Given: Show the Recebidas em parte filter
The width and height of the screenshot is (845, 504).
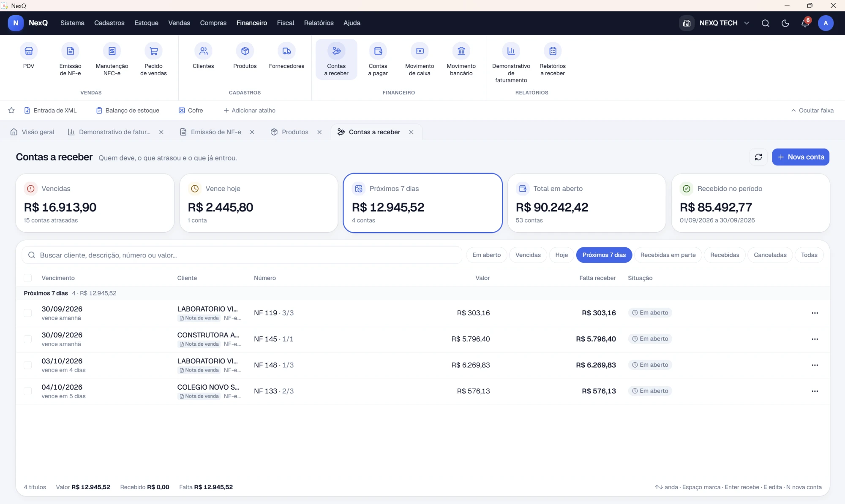Looking at the screenshot, I should tap(668, 255).
